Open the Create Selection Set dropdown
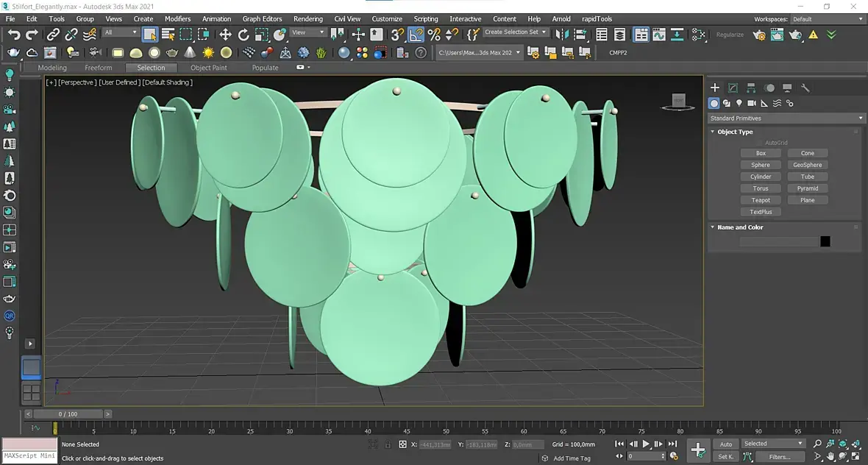Screen dimensions: 868x465 tap(516, 32)
